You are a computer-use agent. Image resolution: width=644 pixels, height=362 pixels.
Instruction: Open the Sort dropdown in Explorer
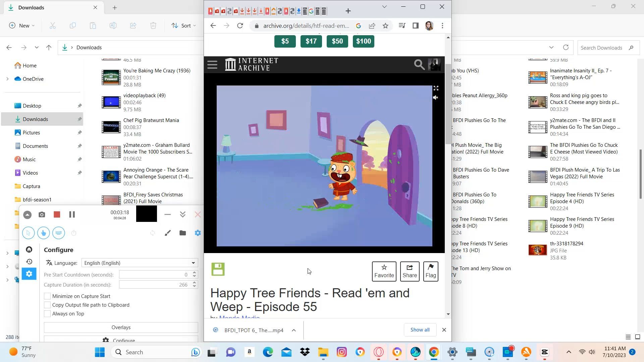pyautogui.click(x=183, y=25)
